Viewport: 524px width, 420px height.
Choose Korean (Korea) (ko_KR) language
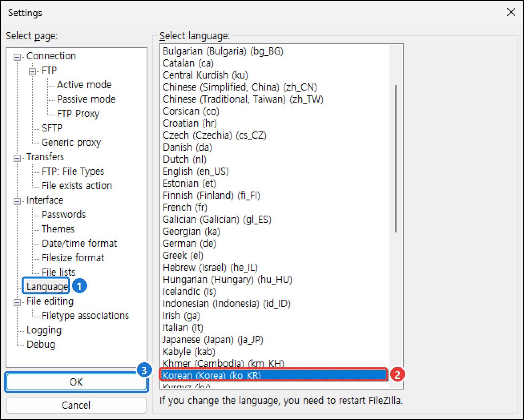(274, 376)
